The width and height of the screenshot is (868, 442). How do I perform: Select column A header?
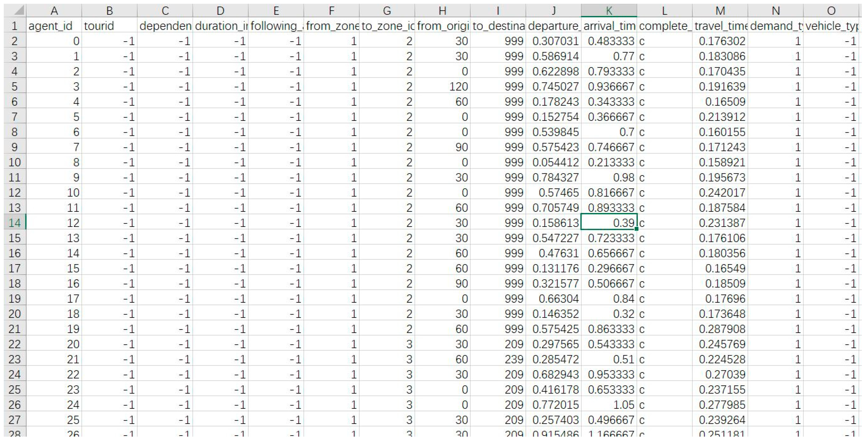tap(54, 11)
